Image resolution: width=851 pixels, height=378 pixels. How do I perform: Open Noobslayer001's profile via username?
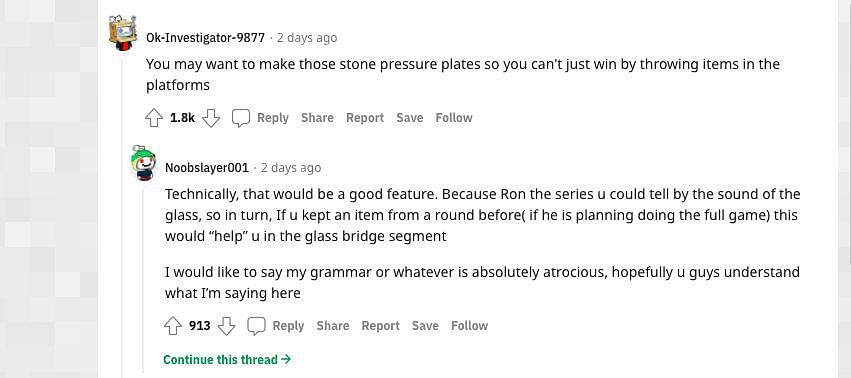click(x=207, y=168)
